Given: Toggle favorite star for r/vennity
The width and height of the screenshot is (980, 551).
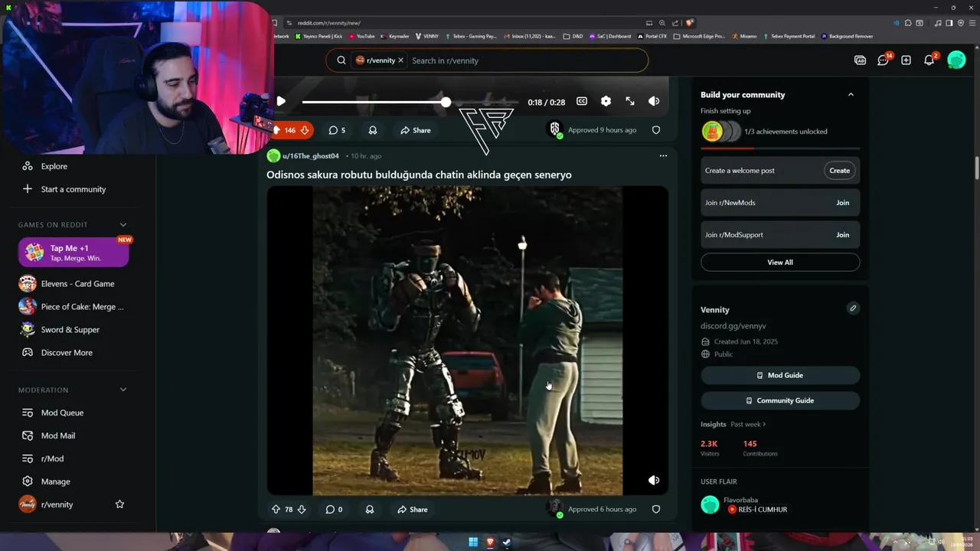Looking at the screenshot, I should (119, 504).
